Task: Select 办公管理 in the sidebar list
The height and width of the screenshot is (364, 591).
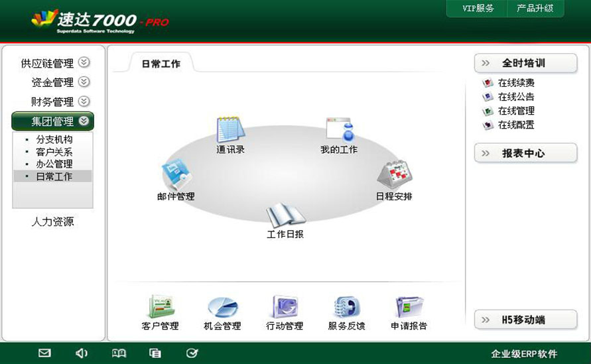Action: (x=53, y=164)
